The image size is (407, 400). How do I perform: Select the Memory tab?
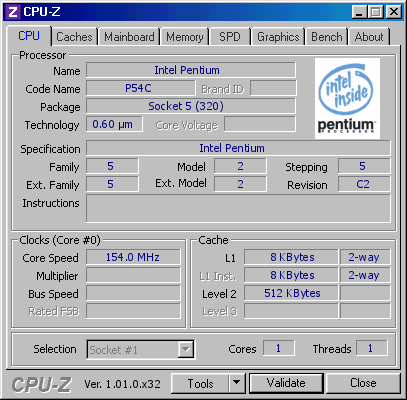coord(185,37)
